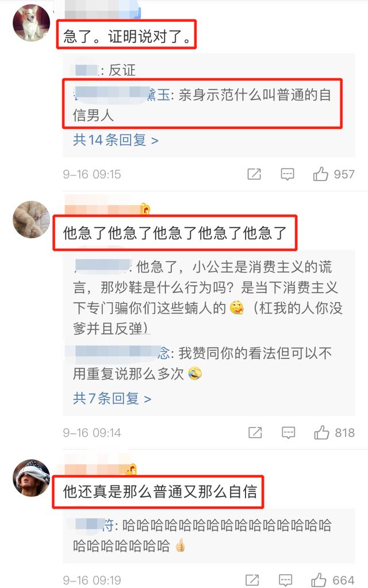
Task: Tap the share icon on the 09:19 comment
Action: (x=252, y=580)
